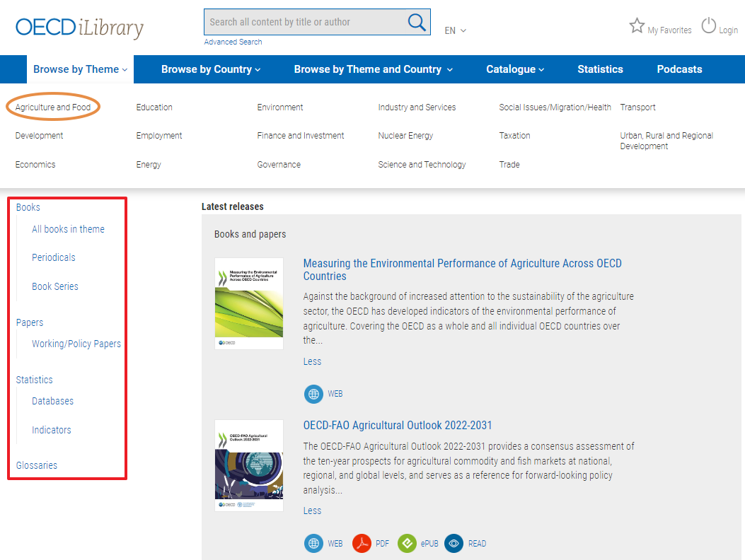
Task: Open the Advanced Search link
Action: (233, 42)
